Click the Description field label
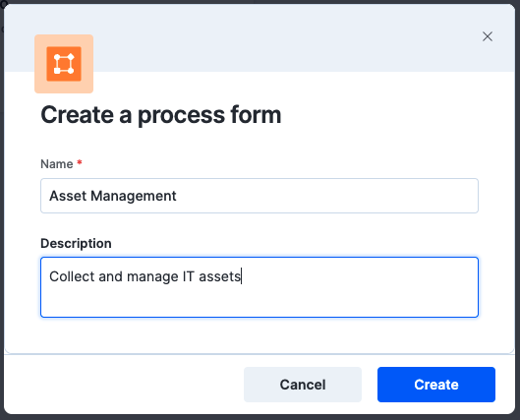The width and height of the screenshot is (520, 420). [x=76, y=244]
